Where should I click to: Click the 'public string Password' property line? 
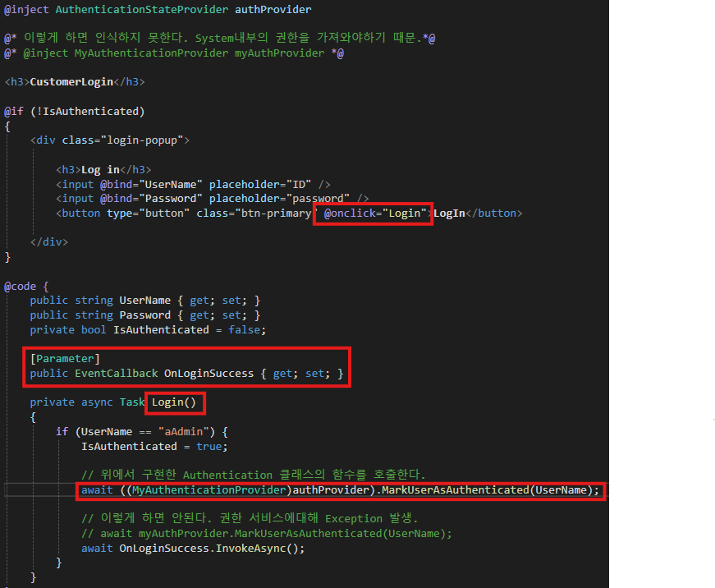tap(145, 315)
